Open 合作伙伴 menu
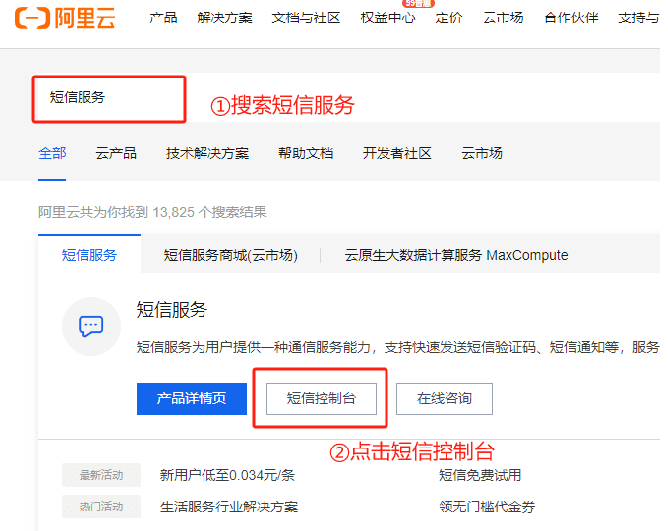The image size is (668, 531). point(571,18)
